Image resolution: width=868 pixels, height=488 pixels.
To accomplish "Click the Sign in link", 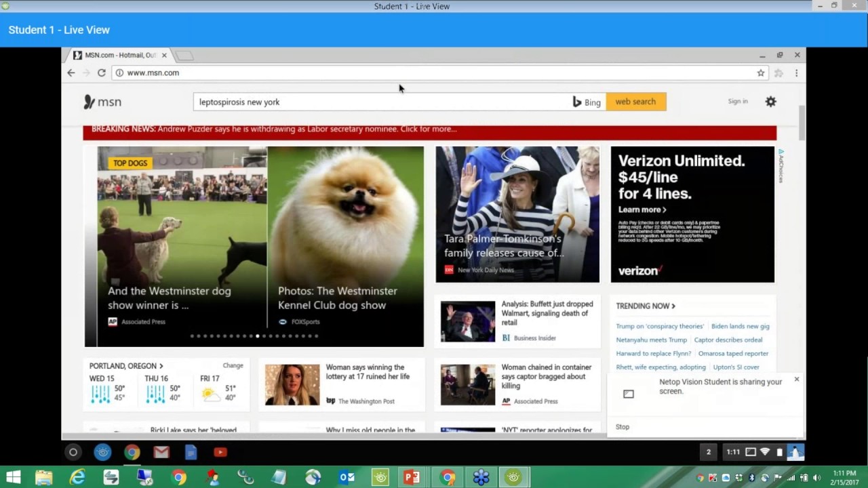I will click(738, 102).
